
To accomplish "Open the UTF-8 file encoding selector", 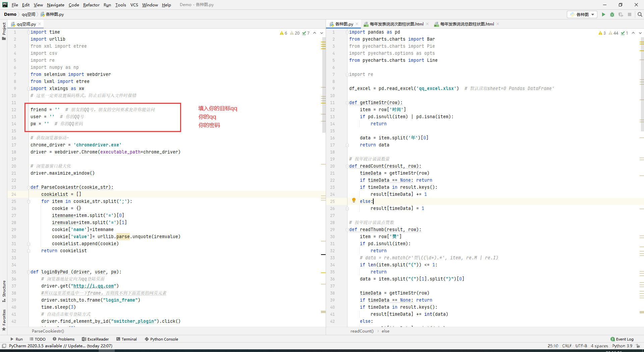I will click(581, 346).
